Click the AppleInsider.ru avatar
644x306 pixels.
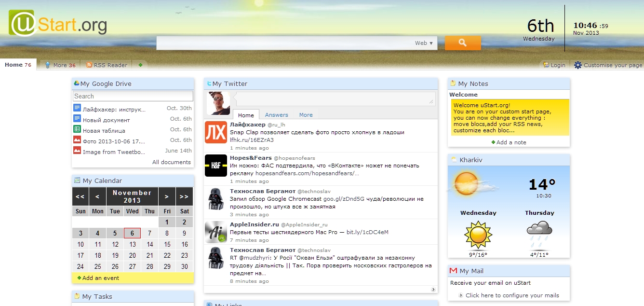pyautogui.click(x=216, y=232)
